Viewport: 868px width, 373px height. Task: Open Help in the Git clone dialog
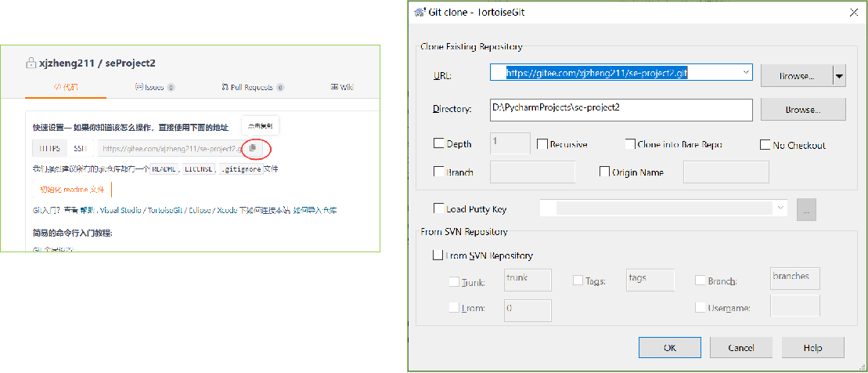[812, 348]
